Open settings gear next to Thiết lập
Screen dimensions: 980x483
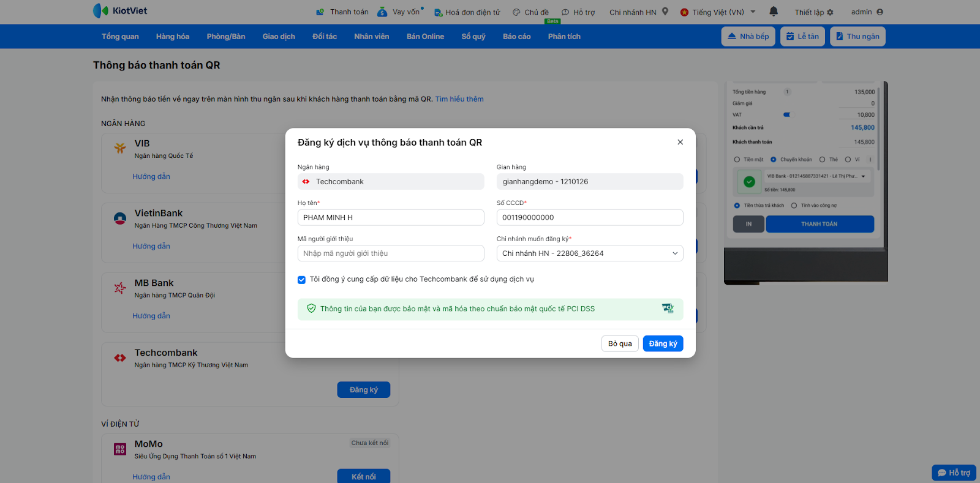click(830, 12)
